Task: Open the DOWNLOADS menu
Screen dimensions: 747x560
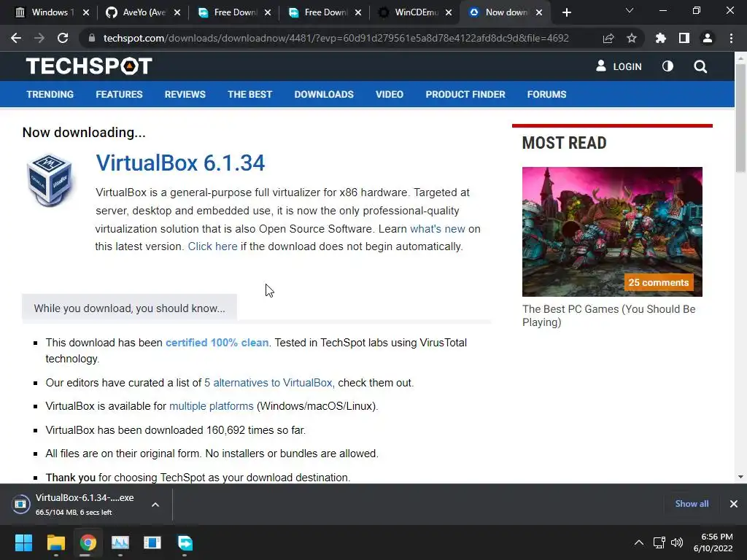Action: coord(324,94)
